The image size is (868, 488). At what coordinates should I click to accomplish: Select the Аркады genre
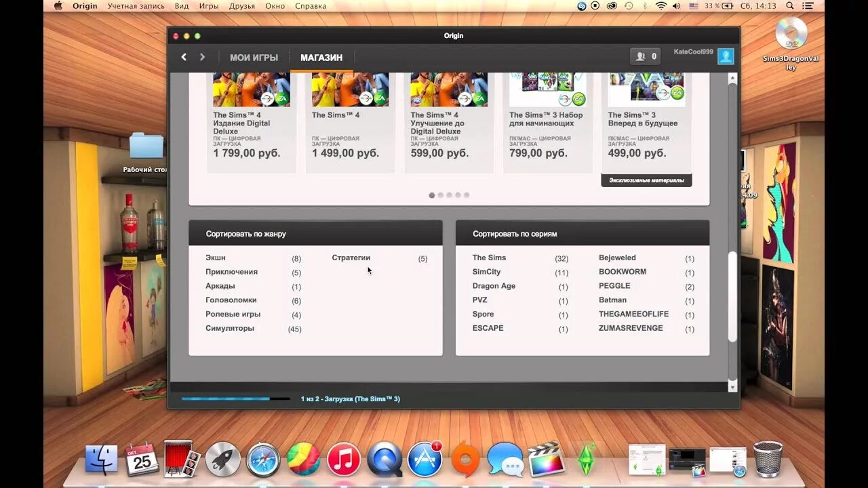(220, 286)
